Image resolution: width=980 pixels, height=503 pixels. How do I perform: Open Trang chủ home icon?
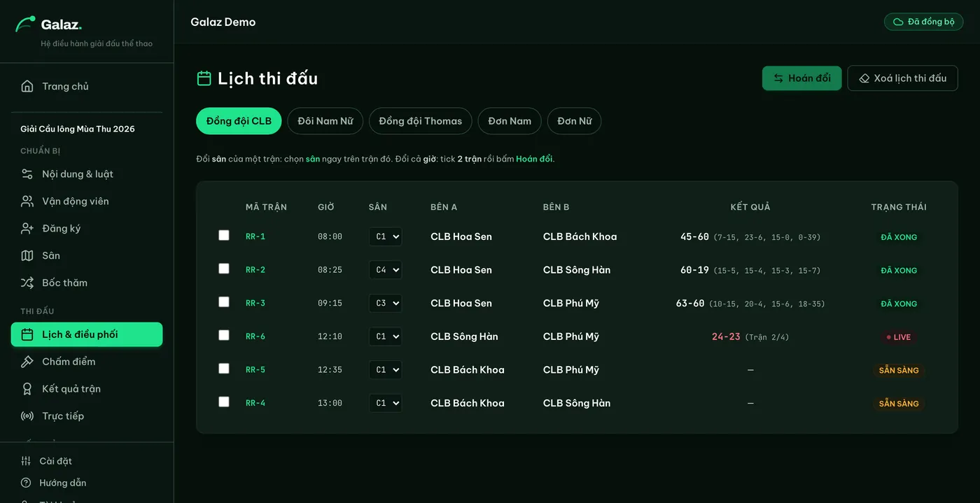(27, 87)
